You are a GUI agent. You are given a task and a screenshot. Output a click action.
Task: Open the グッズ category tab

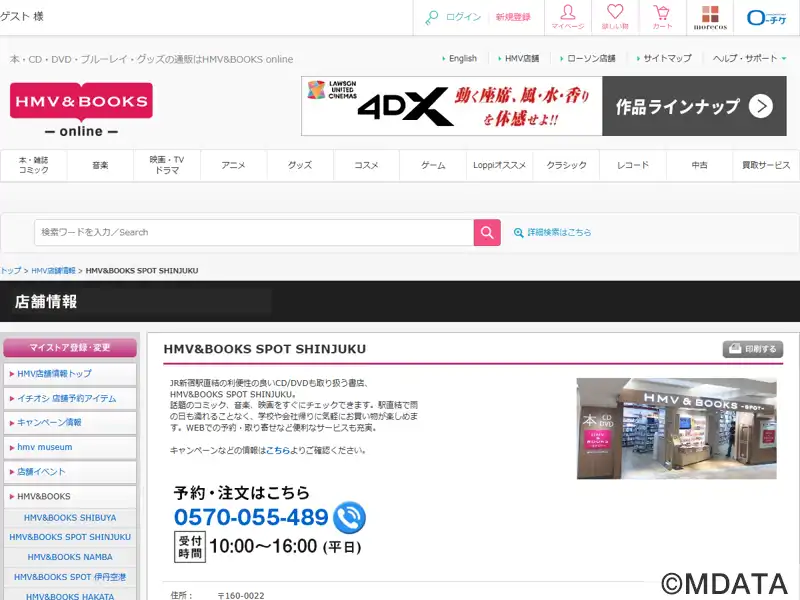pos(300,165)
